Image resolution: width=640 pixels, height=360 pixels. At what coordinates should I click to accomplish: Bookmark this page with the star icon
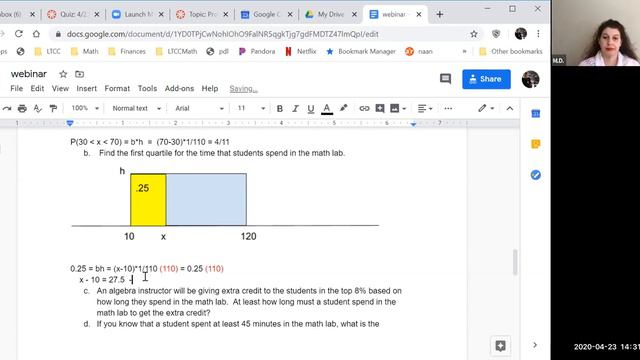coord(473,34)
